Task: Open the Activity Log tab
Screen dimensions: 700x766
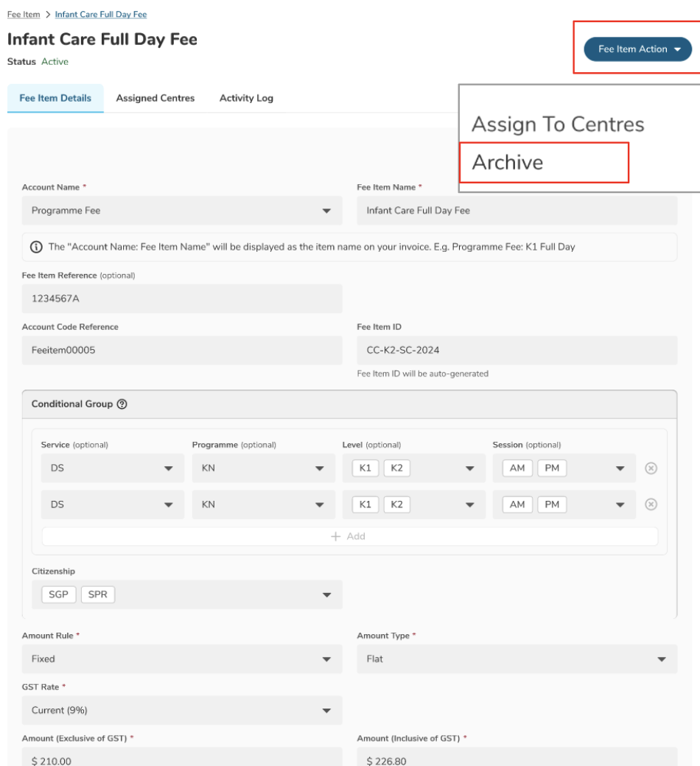Action: pyautogui.click(x=246, y=98)
